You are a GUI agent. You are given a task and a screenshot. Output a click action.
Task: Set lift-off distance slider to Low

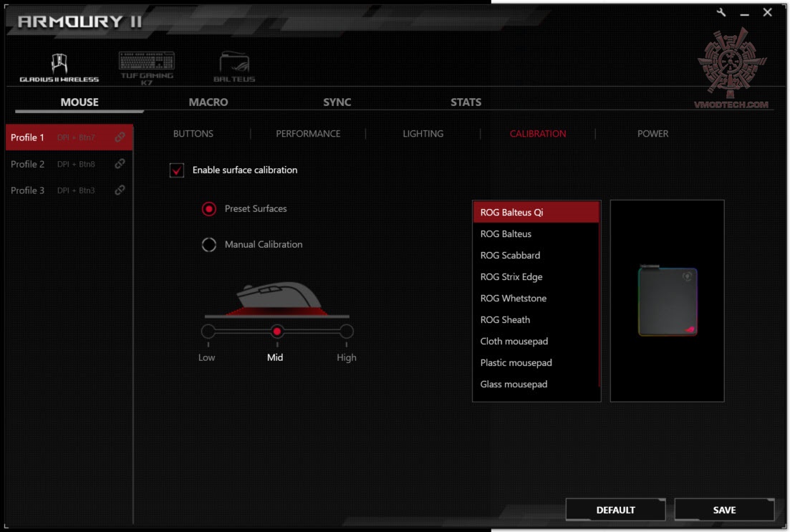(208, 332)
